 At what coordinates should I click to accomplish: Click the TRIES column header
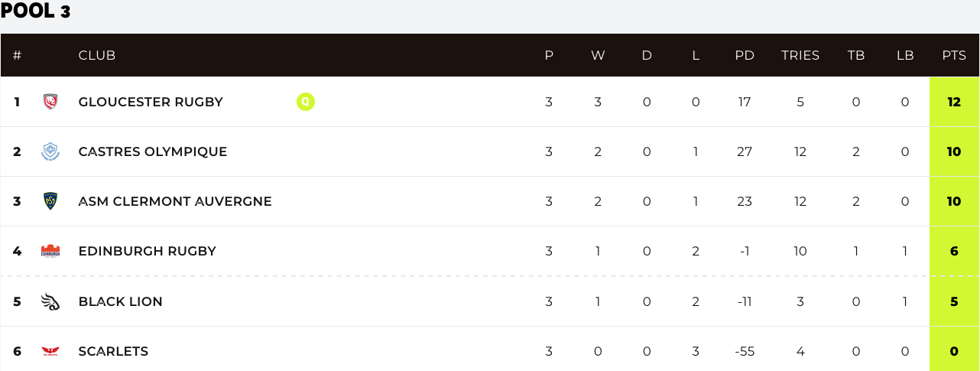800,56
